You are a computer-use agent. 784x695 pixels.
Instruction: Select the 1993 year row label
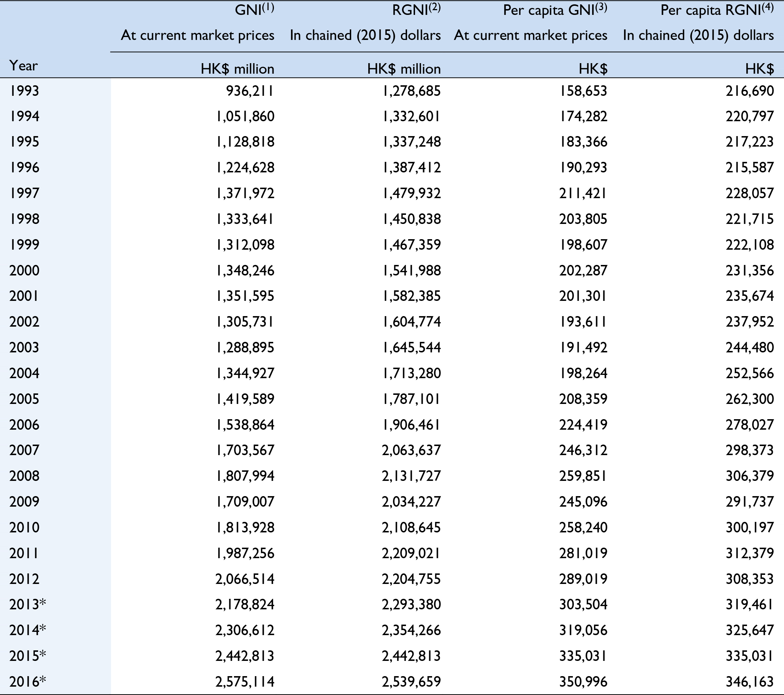24,91
